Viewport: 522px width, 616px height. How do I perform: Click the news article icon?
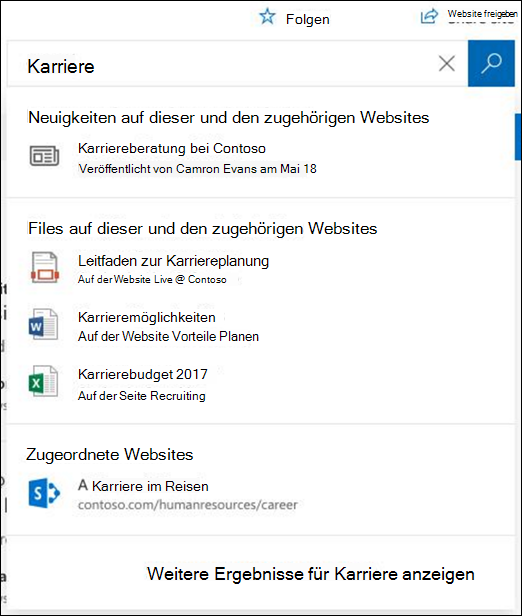point(44,156)
